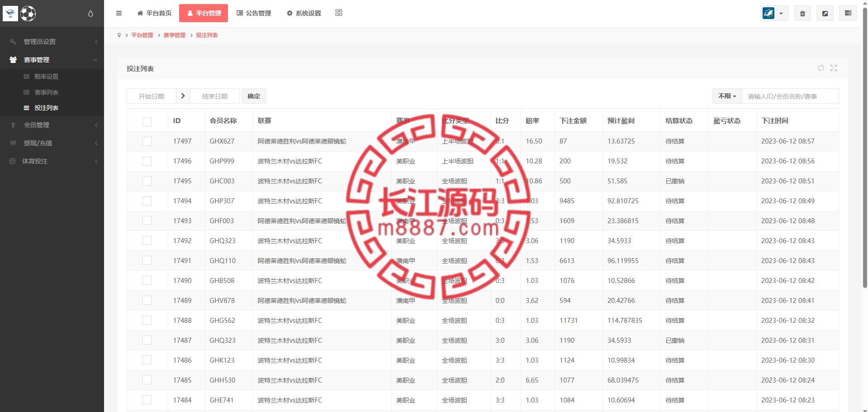Click the external link icon in header
868x412 pixels.
[825, 14]
